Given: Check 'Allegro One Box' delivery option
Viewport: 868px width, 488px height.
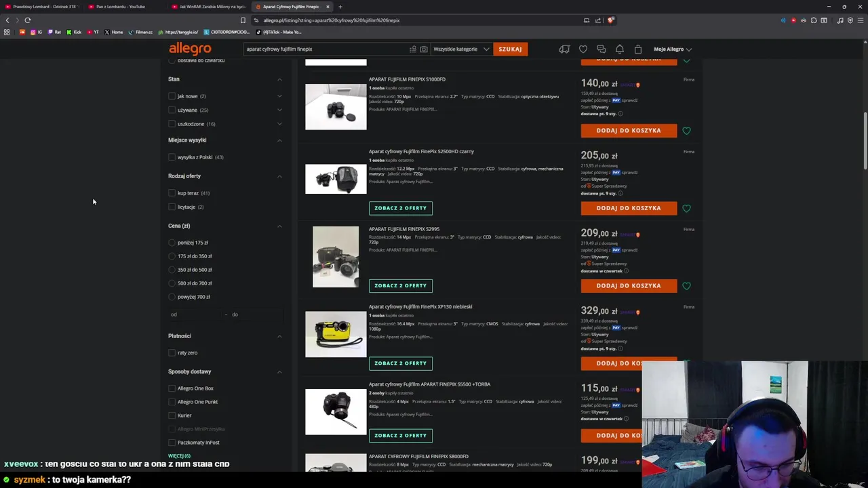Looking at the screenshot, I should click(172, 388).
